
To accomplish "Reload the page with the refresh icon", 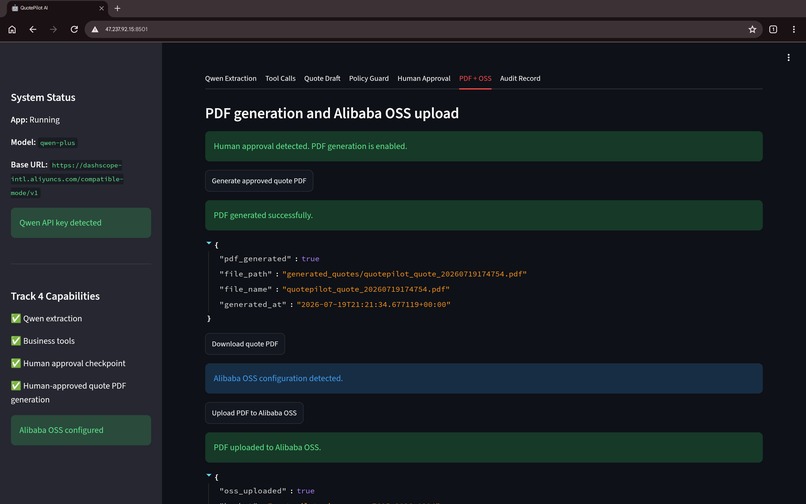I will [74, 29].
